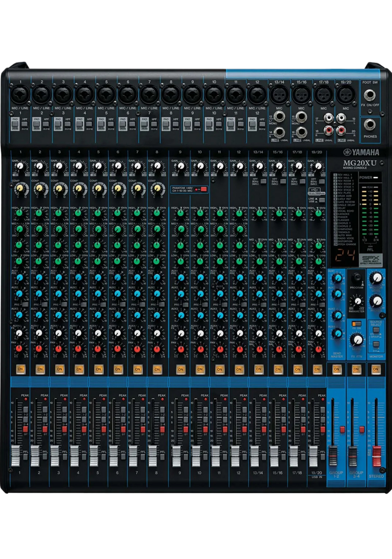Image resolution: width=392 pixels, height=559 pixels.
Task: Adjust channel 1 red PAN knob
Action: 19,348
